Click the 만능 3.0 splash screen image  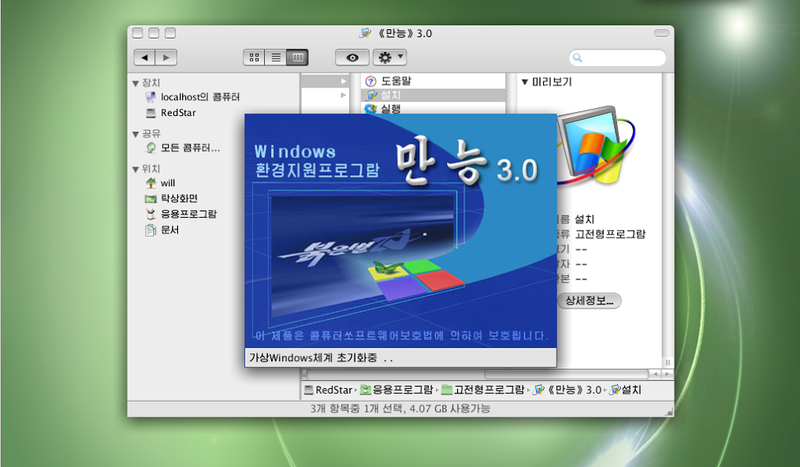pyautogui.click(x=401, y=231)
